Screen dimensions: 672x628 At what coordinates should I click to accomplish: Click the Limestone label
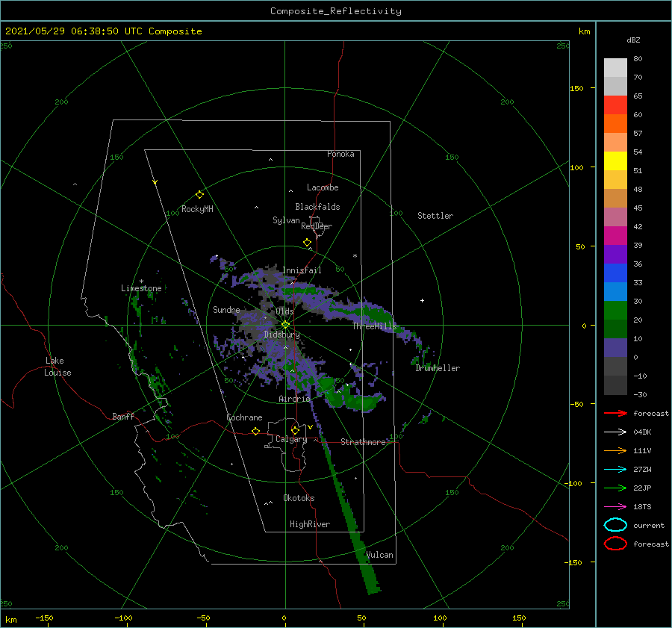point(141,288)
